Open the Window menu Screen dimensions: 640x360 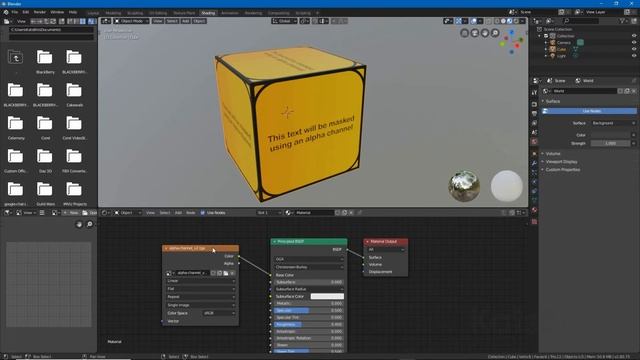57,12
